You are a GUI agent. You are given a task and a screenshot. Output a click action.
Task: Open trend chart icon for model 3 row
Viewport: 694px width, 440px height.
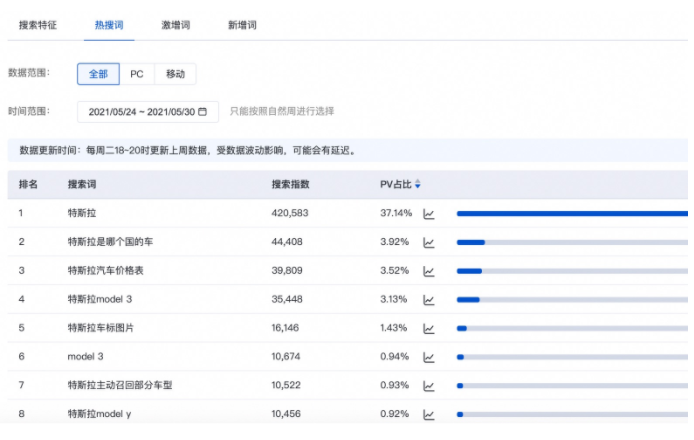click(x=429, y=357)
